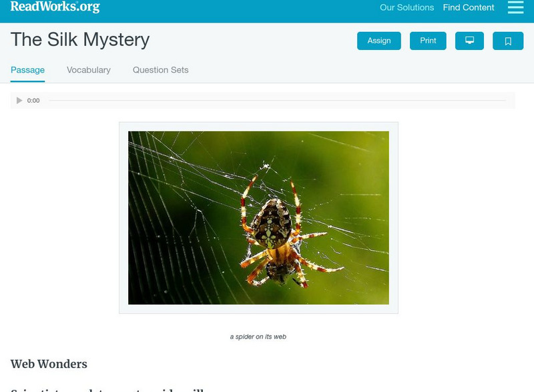Click the Print button

tap(428, 41)
